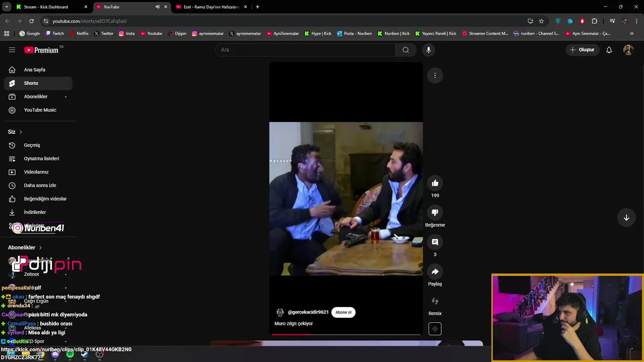This screenshot has height=362, width=644.
Task: Open YouTube account avatar menu
Action: pyautogui.click(x=628, y=50)
